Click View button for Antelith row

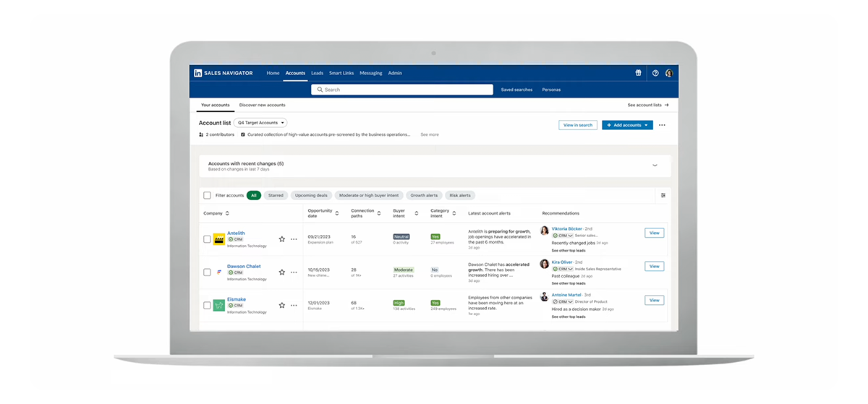pos(655,233)
